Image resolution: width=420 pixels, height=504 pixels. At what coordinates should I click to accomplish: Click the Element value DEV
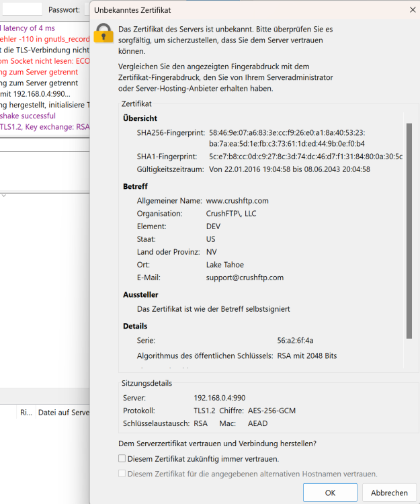tap(214, 226)
